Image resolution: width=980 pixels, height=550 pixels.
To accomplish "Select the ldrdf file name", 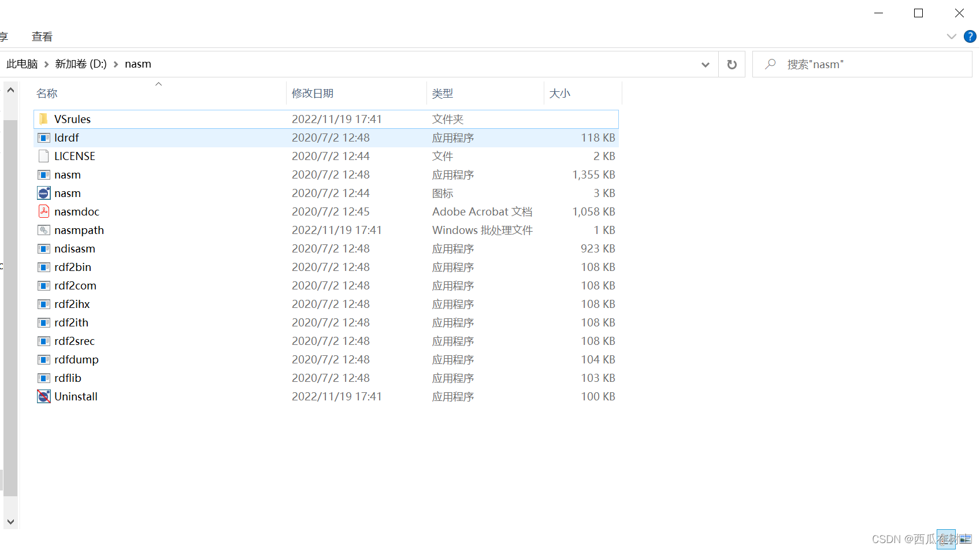I will coord(66,137).
